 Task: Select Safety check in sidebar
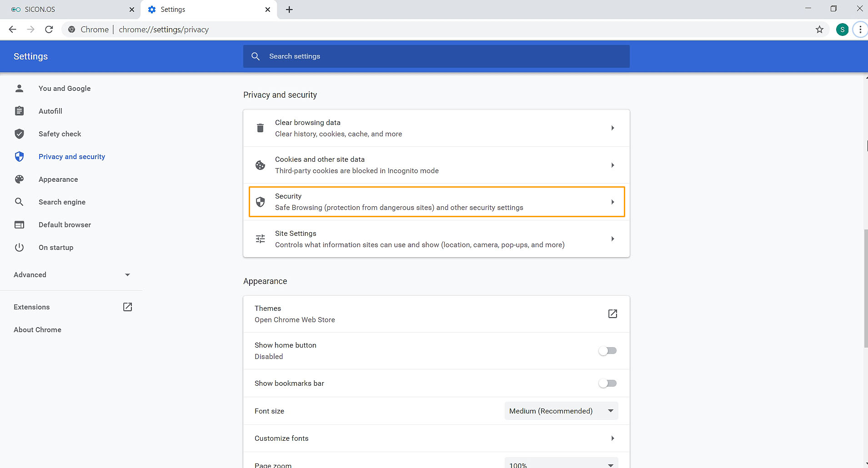(x=60, y=134)
